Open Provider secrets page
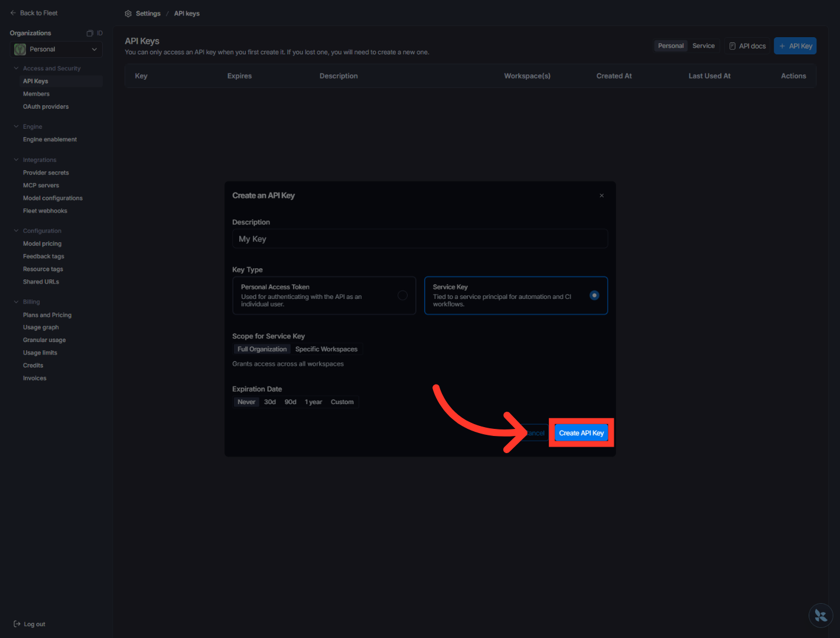This screenshot has height=638, width=840. (46, 173)
